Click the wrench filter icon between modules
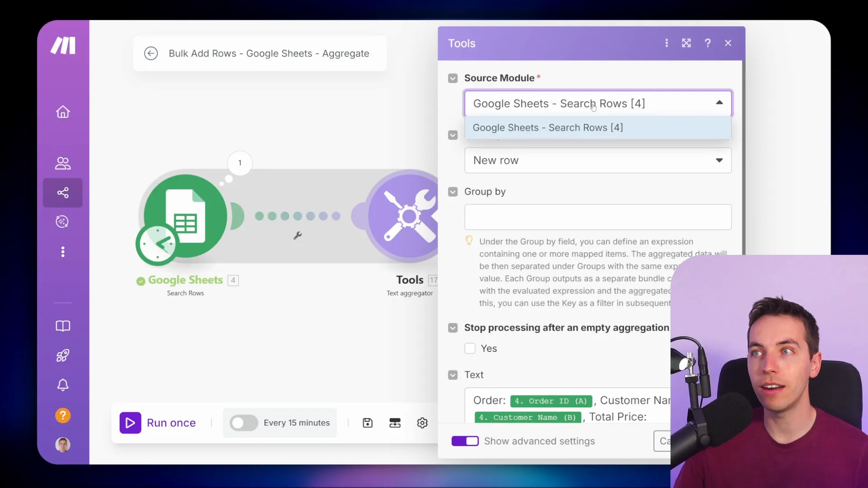The image size is (868, 488). point(297,235)
